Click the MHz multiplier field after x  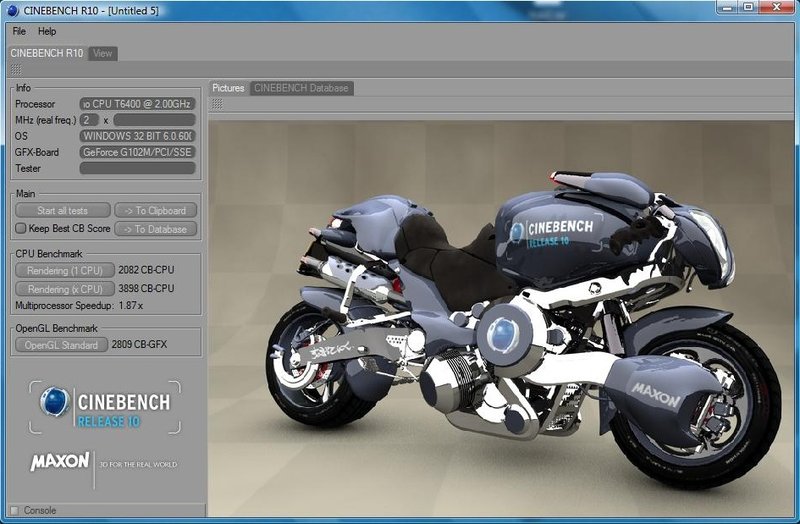click(x=155, y=120)
